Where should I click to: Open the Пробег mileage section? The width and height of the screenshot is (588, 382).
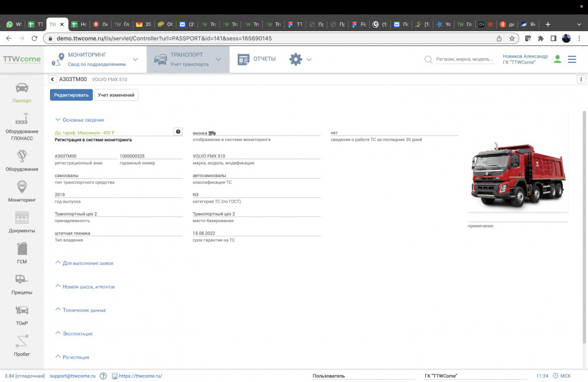(22, 346)
